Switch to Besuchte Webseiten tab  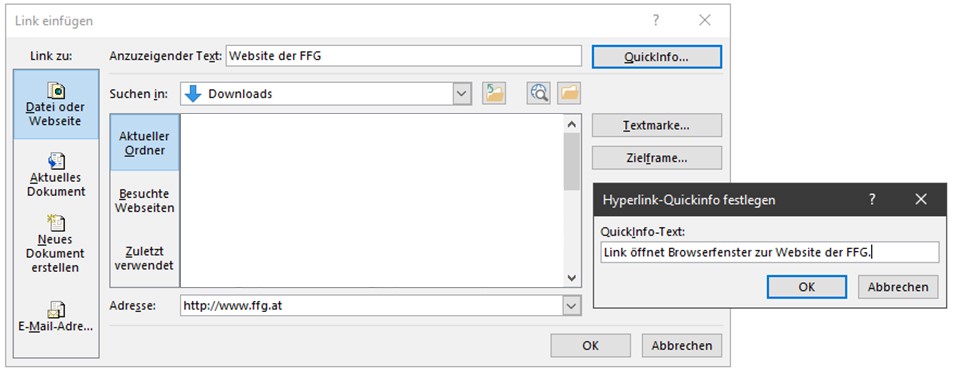pyautogui.click(x=145, y=201)
